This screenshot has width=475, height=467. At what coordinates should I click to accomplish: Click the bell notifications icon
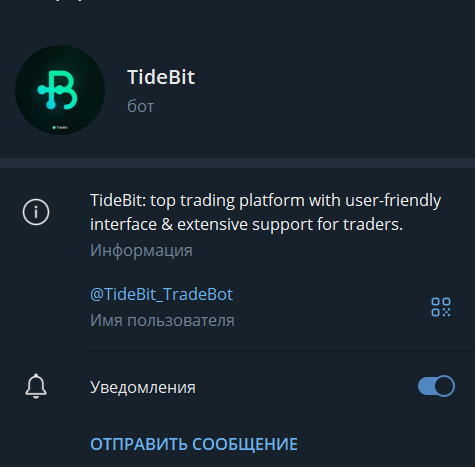coord(36,386)
